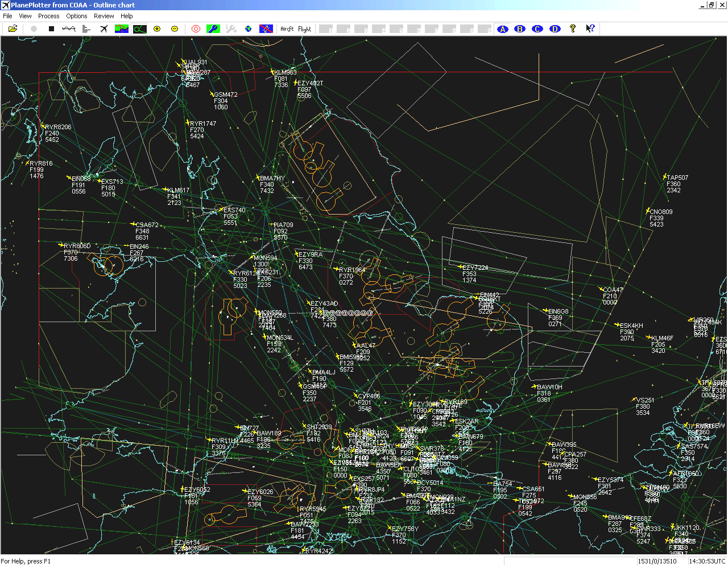Zoom in using the plus magnifier icon

[x=157, y=28]
